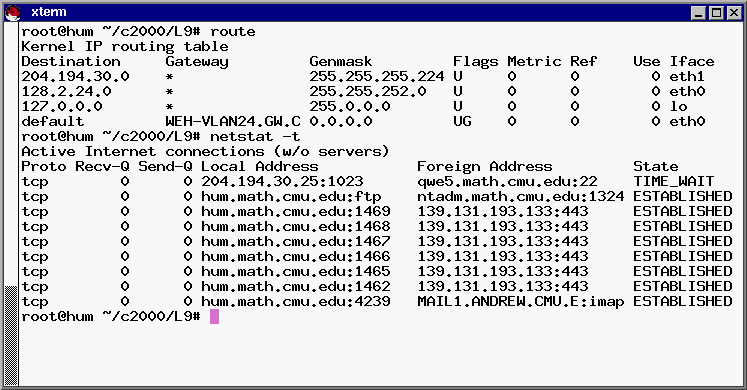Click local address hum.math.cmu.edu:1466
Screen dimensions: 747x390
[x=295, y=256]
